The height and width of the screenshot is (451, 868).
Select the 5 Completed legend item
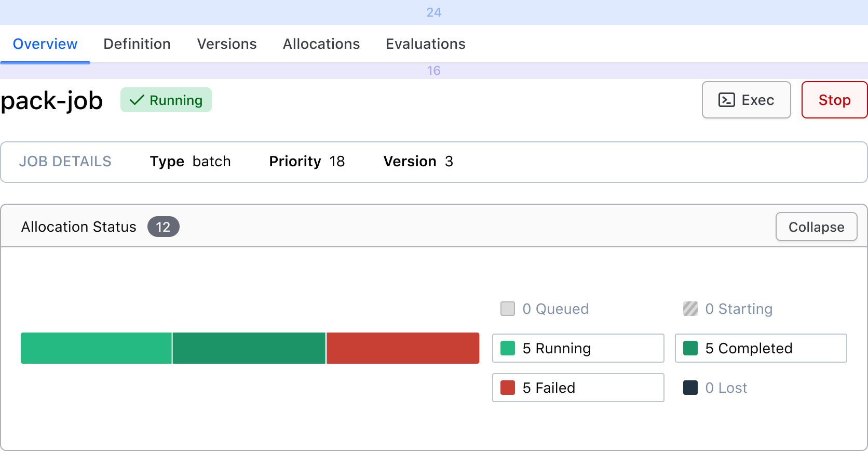pyautogui.click(x=761, y=348)
